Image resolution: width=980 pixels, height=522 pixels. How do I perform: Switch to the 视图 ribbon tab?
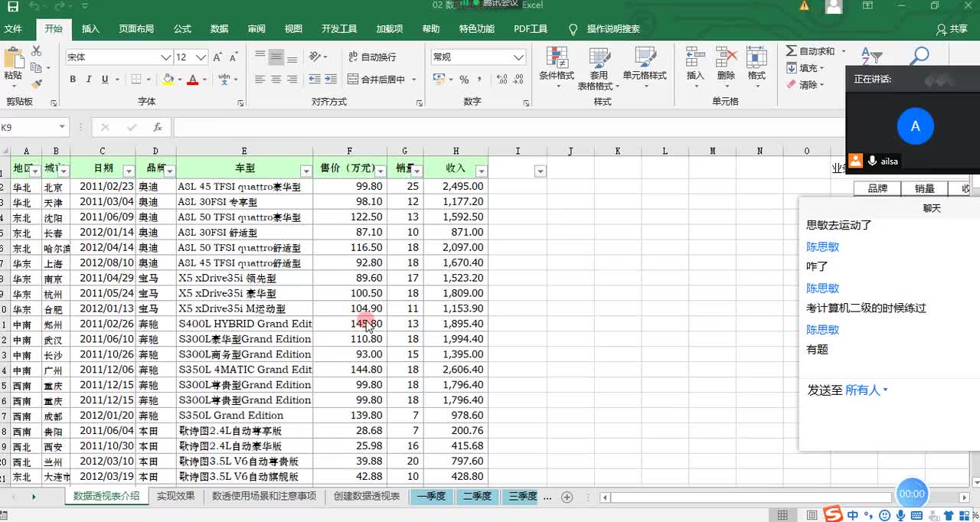click(293, 29)
